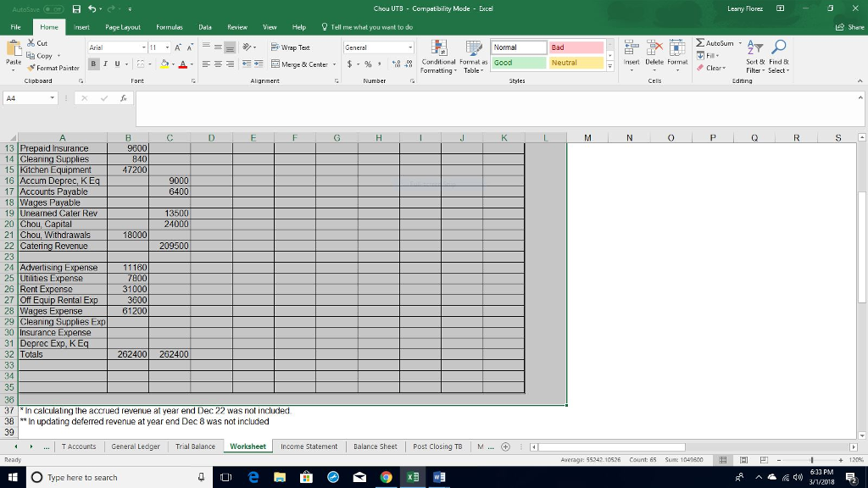The image size is (868, 488).
Task: Click the Insert cells icon
Action: pos(632,48)
